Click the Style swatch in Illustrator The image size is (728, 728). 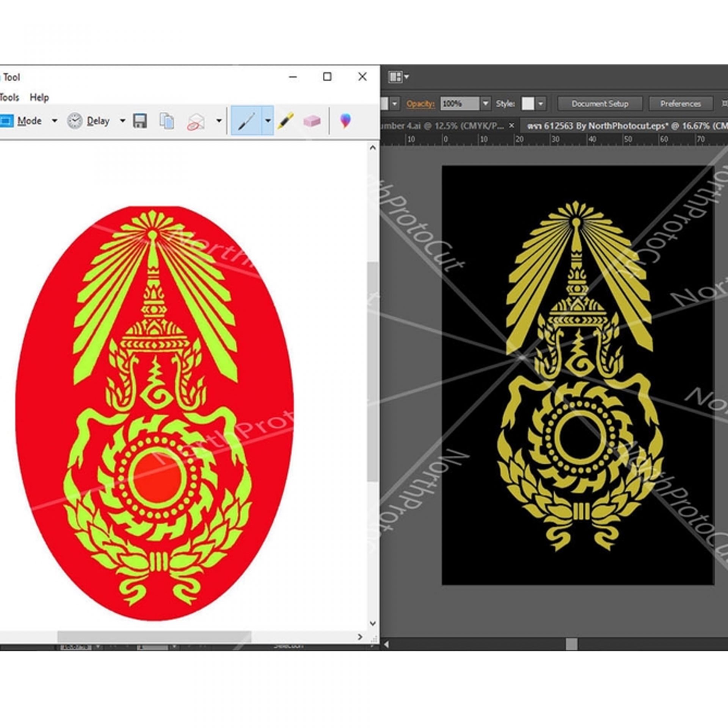click(527, 104)
